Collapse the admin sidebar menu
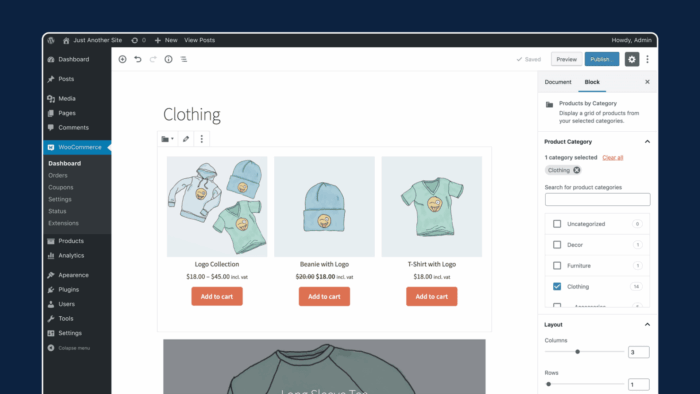 point(69,348)
